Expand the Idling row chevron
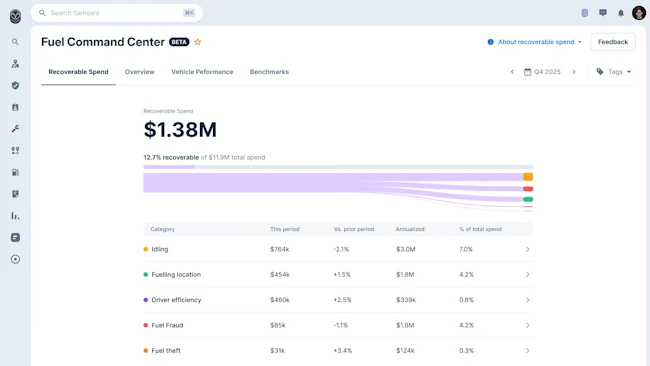650x366 pixels. point(528,249)
